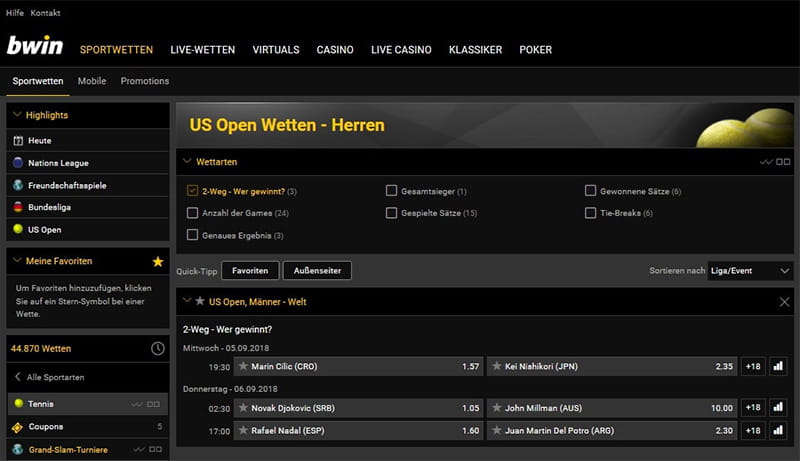This screenshot has height=461, width=800.
Task: Switch to the Mobile tab
Action: pyautogui.click(x=92, y=81)
